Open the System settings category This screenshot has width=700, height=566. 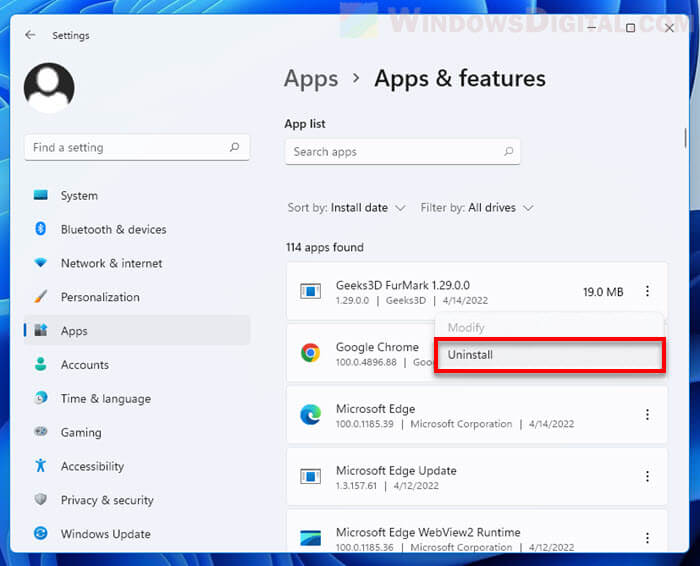coord(137,196)
